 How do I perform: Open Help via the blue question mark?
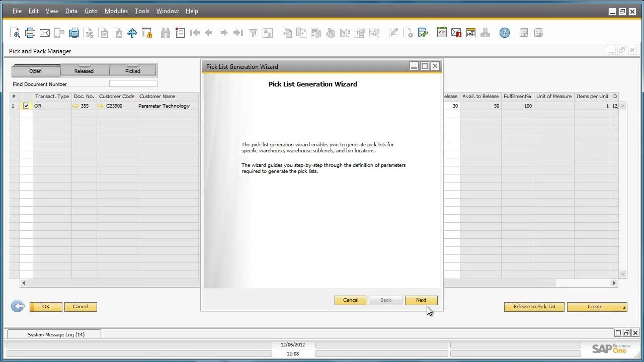pos(505,33)
